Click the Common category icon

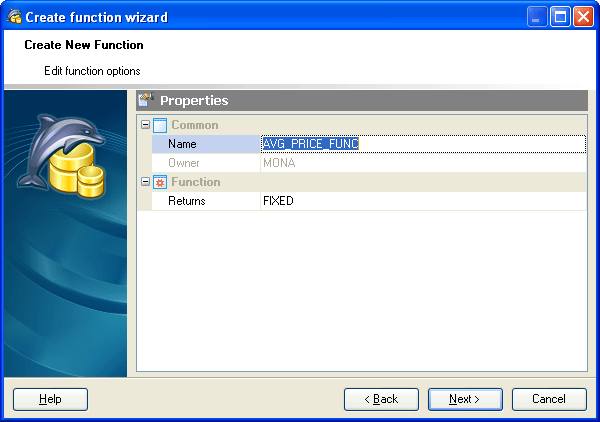tap(160, 125)
